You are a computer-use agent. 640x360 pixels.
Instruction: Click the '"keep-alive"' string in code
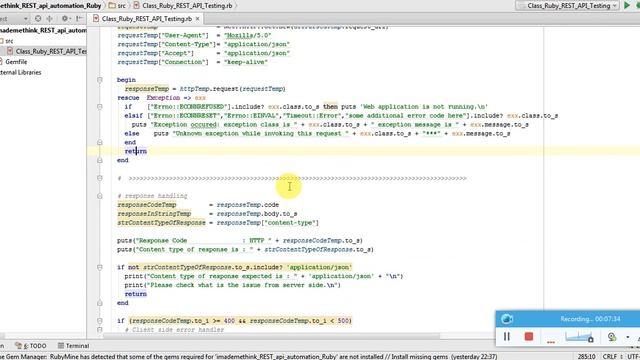pos(246,62)
